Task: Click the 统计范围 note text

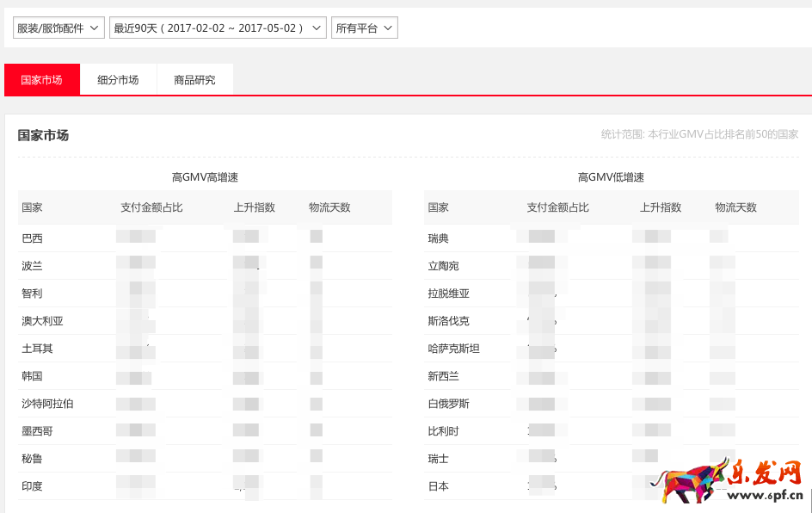Action: point(699,134)
